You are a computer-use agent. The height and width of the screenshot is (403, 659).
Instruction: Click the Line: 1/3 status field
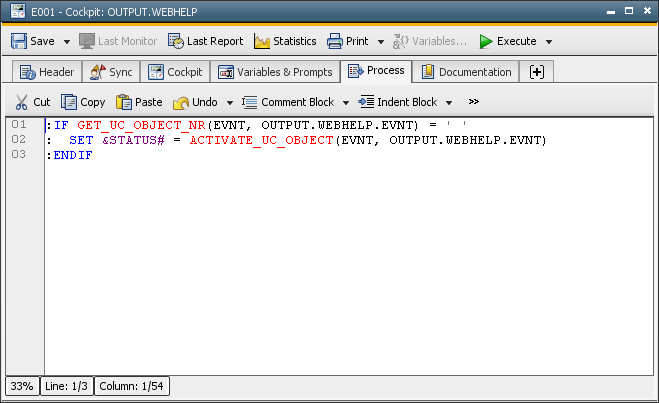tap(66, 386)
